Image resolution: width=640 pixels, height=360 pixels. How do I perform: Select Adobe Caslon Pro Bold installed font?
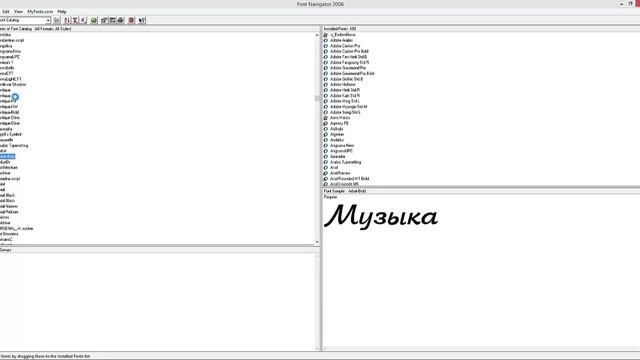tap(349, 51)
